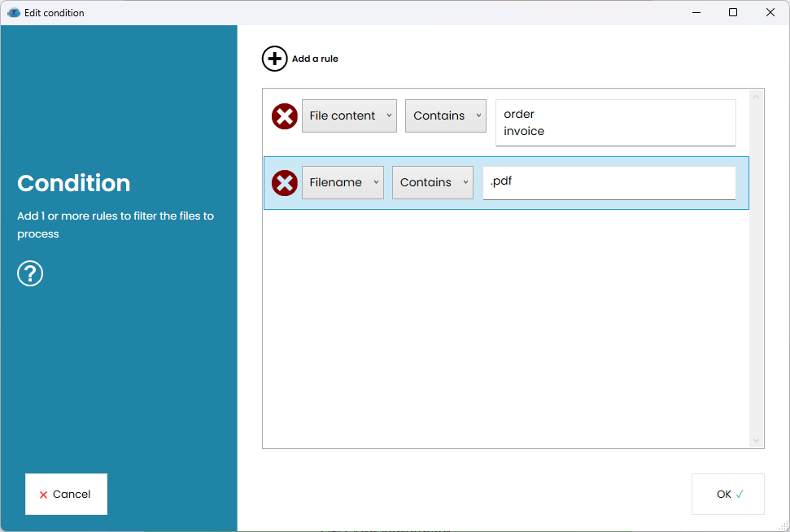This screenshot has width=790, height=532.
Task: Open the help question mark icon
Action: click(x=30, y=273)
